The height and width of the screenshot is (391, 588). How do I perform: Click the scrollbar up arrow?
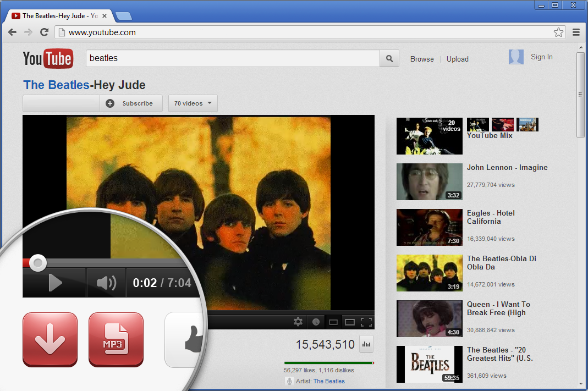pyautogui.click(x=580, y=48)
